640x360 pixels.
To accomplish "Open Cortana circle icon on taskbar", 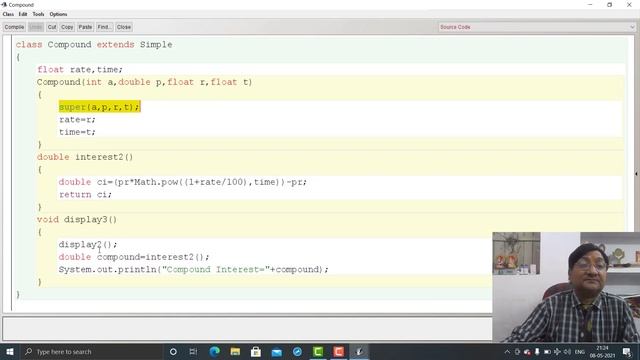I will [173, 351].
